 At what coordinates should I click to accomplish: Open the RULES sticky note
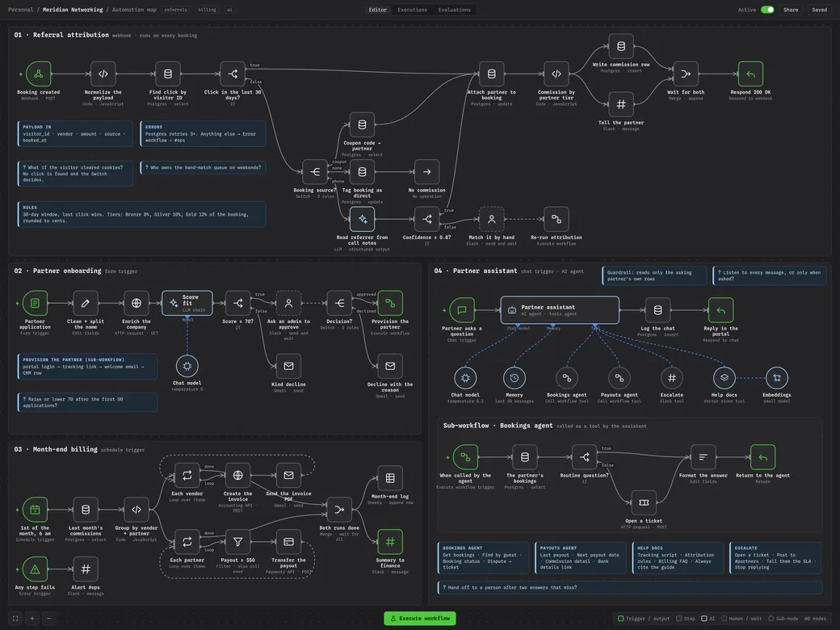[x=141, y=214]
